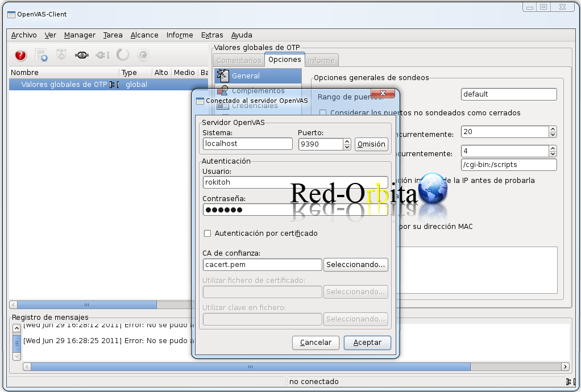
Task: Increase the value 4 spinner
Action: (553, 148)
